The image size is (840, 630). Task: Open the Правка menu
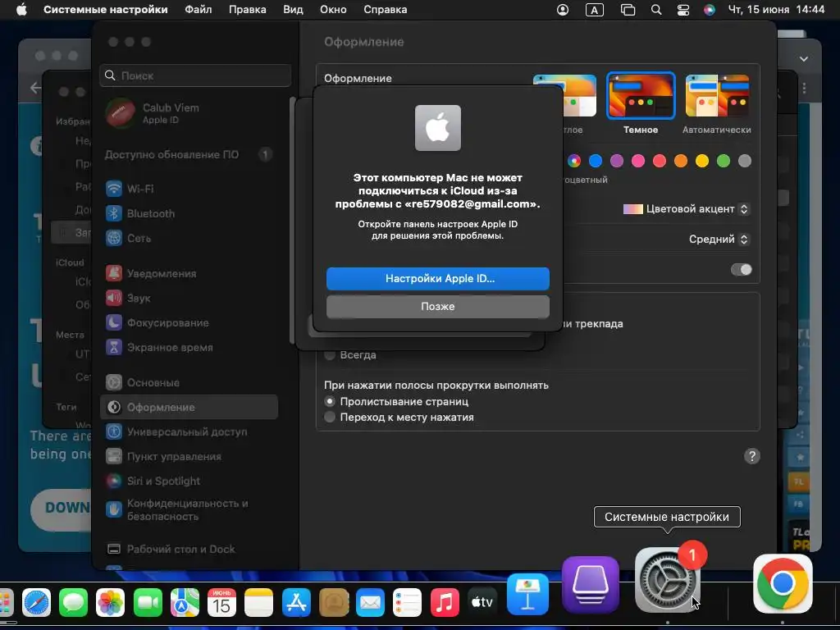click(x=248, y=10)
